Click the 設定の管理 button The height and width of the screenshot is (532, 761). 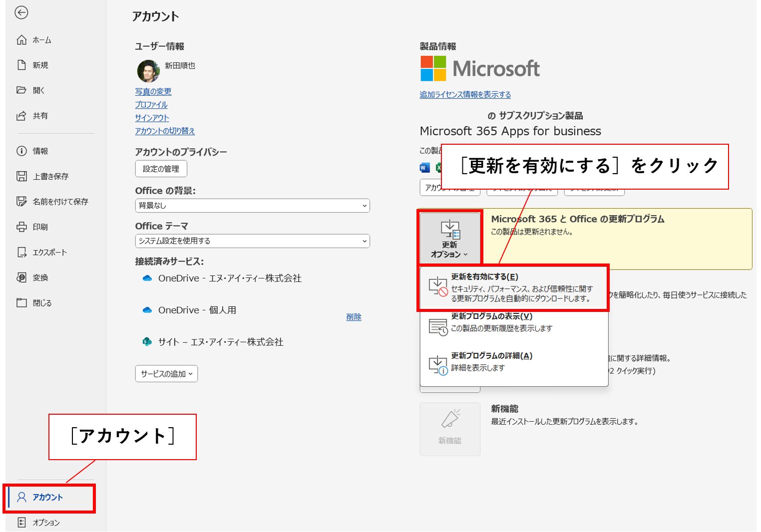point(161,169)
